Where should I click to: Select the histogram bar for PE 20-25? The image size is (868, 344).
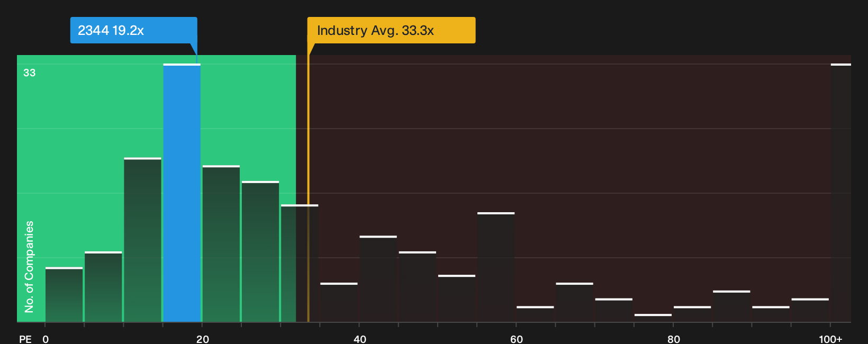(221, 244)
